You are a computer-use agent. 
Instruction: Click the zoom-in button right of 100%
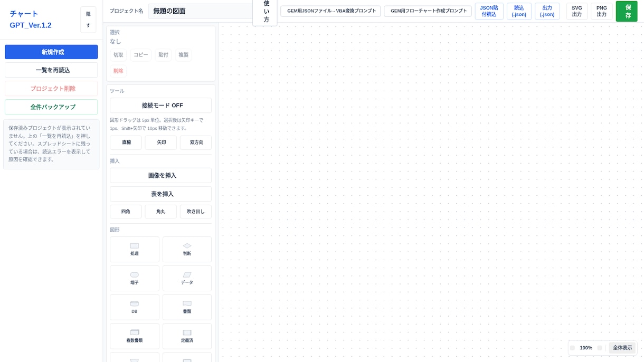tap(600, 348)
